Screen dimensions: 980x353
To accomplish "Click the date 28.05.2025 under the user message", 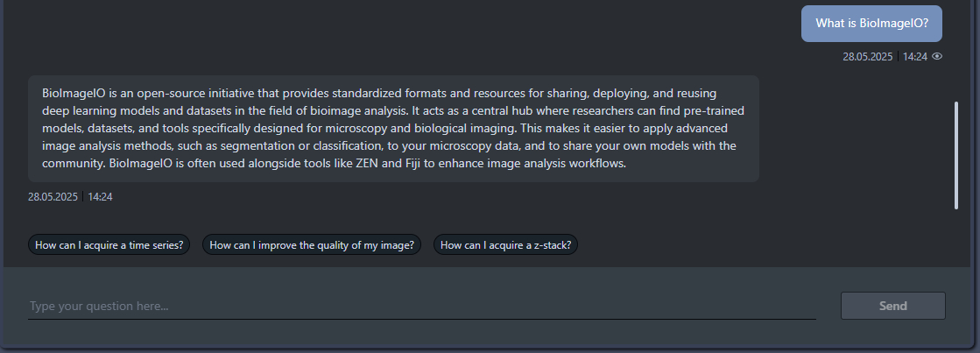I will click(x=867, y=56).
